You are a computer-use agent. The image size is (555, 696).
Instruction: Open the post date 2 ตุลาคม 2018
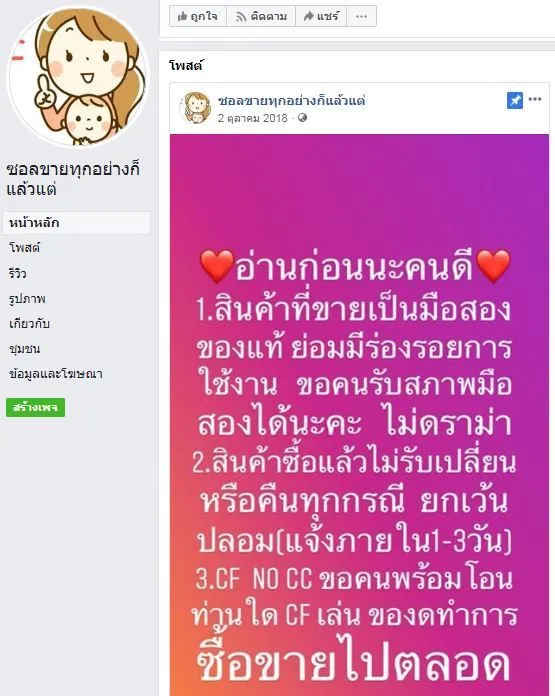click(x=252, y=118)
